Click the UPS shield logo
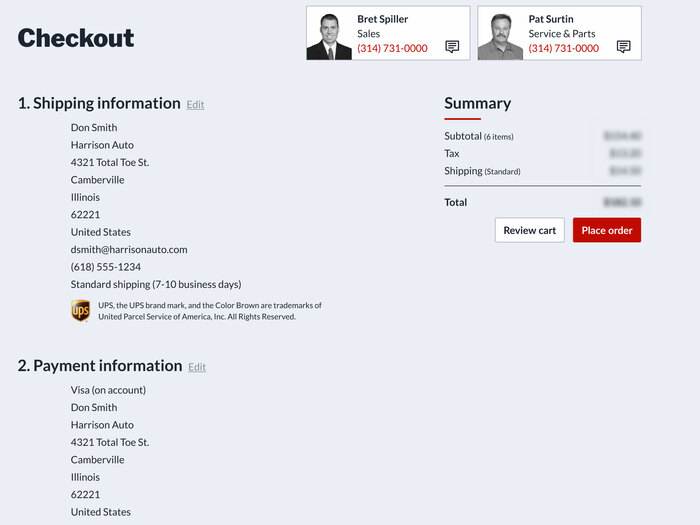The height and width of the screenshot is (525, 700). pyautogui.click(x=81, y=311)
